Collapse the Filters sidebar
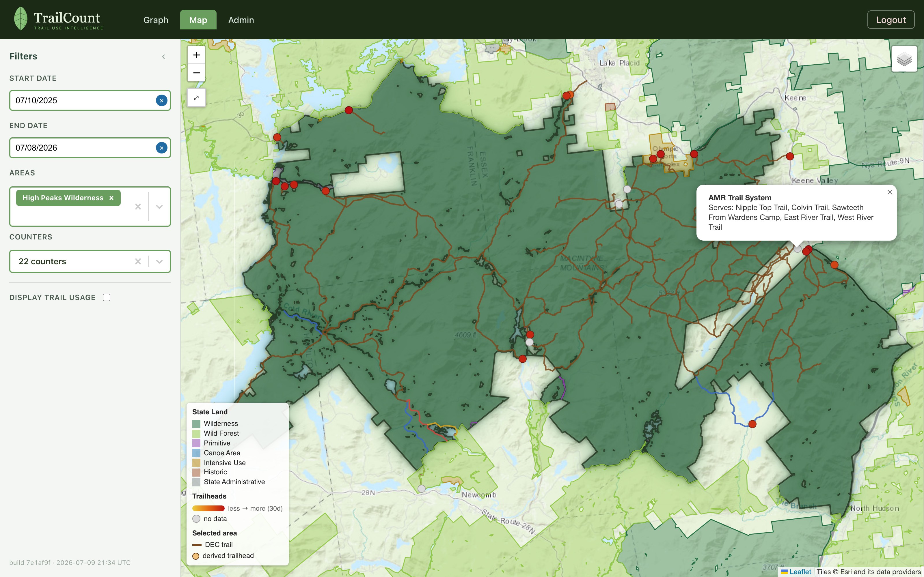 click(163, 57)
